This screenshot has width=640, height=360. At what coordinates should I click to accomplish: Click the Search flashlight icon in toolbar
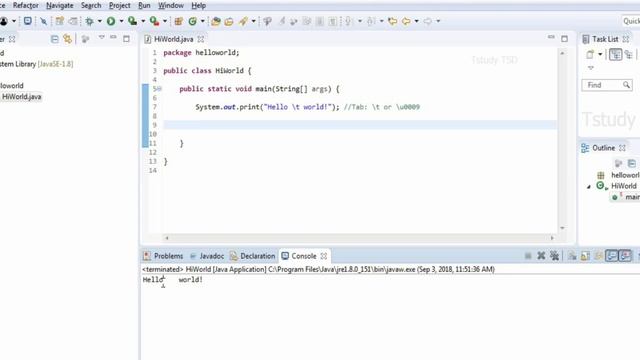[243, 21]
